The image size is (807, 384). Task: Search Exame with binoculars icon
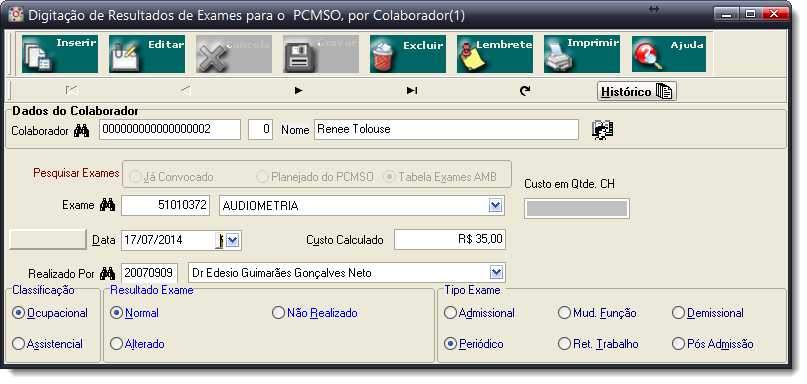[x=107, y=205]
